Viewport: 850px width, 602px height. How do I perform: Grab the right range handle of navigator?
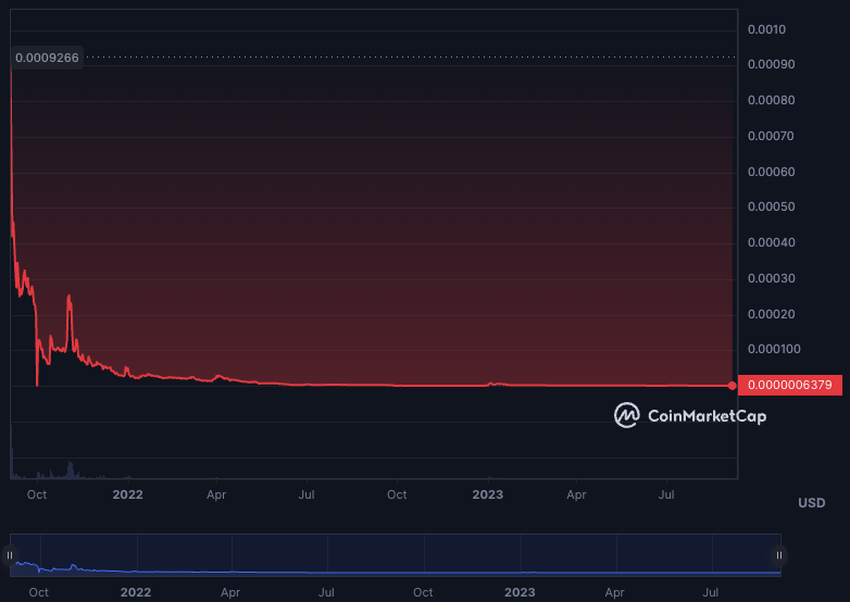coord(779,555)
